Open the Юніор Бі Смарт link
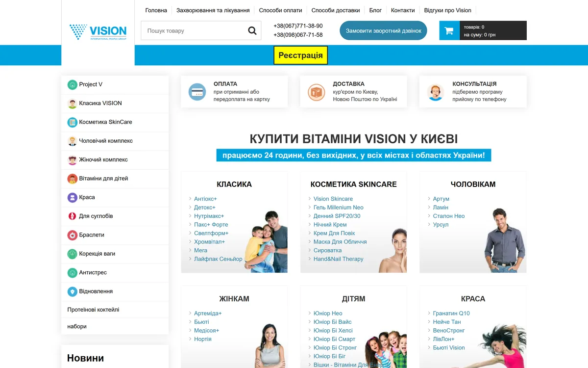 click(x=334, y=339)
